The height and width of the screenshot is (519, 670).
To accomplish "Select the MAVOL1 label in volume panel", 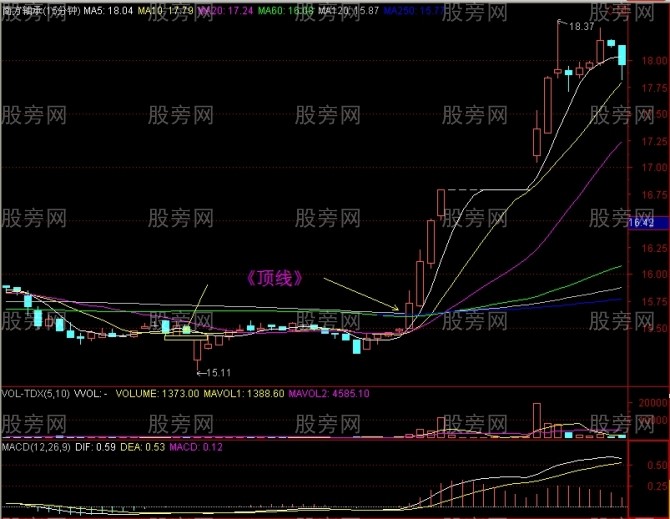I will tap(231, 394).
